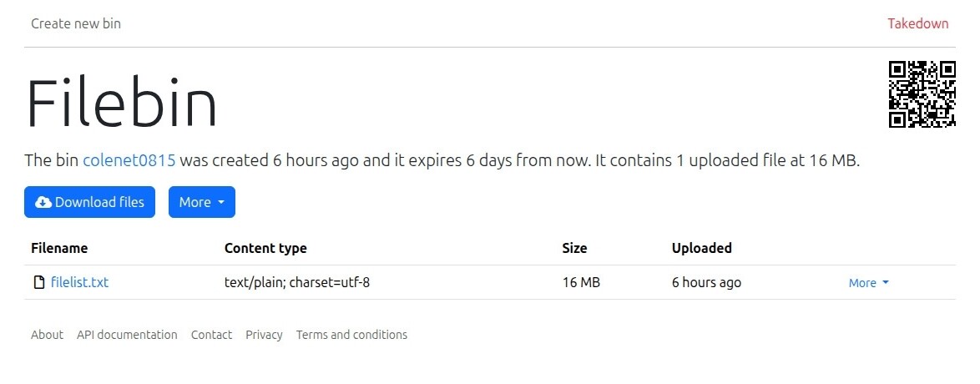
Task: Click the caret arrow on blue More button
Action: [x=221, y=203]
